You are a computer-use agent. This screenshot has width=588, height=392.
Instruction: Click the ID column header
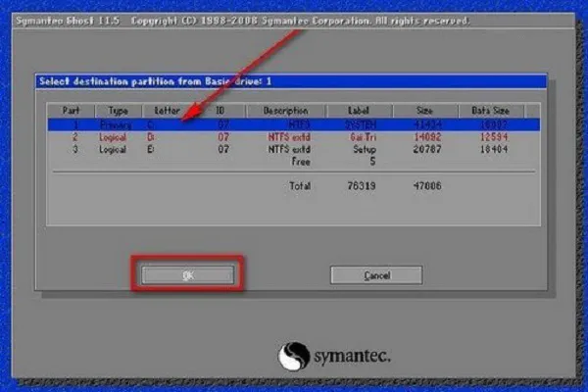(220, 111)
